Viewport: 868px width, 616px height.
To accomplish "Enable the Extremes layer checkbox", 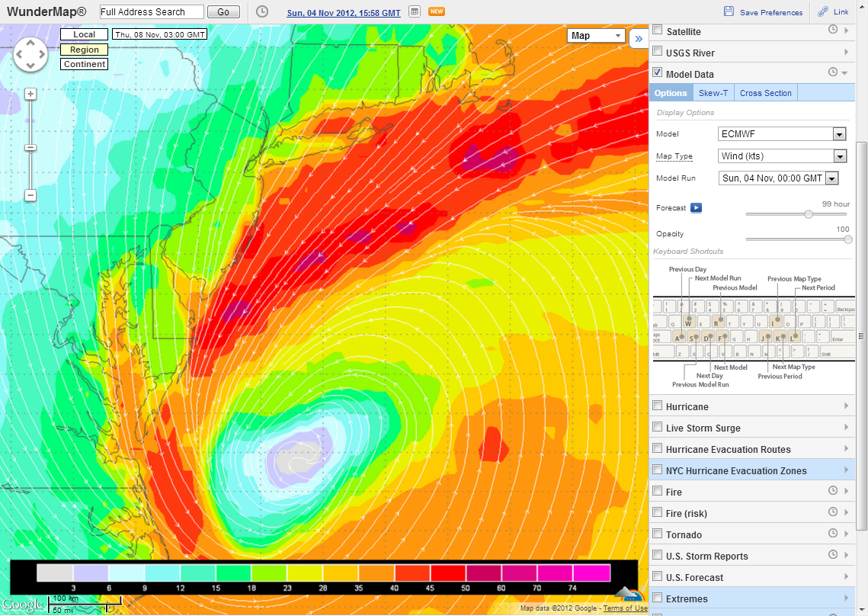I will tap(658, 598).
